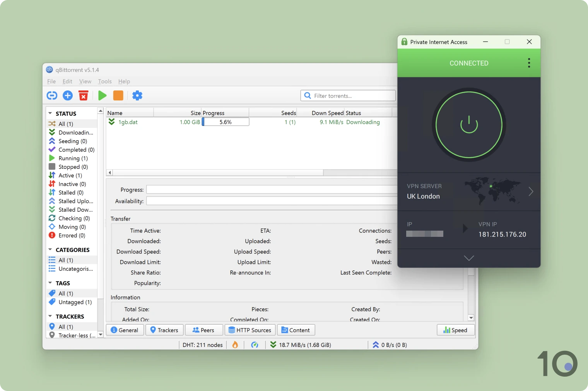Viewport: 588px width, 391px height.
Task: Collapse the CATEGORIES section
Action: click(50, 250)
